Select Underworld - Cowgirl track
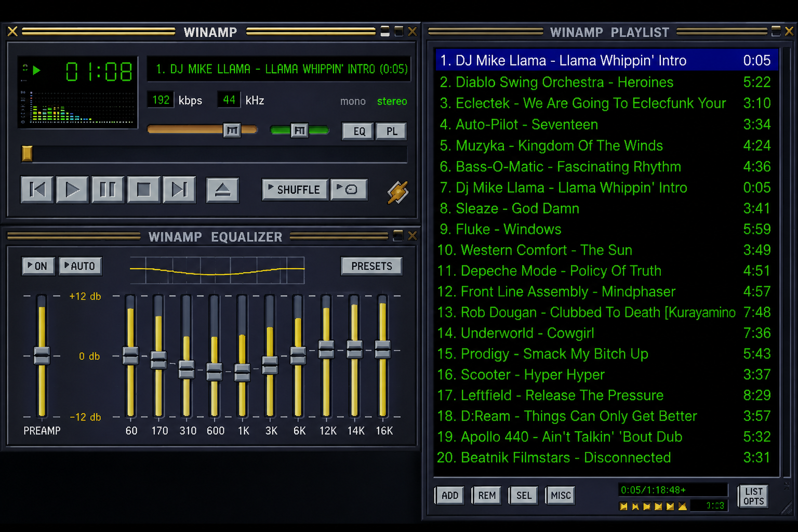798x532 pixels. point(606,333)
